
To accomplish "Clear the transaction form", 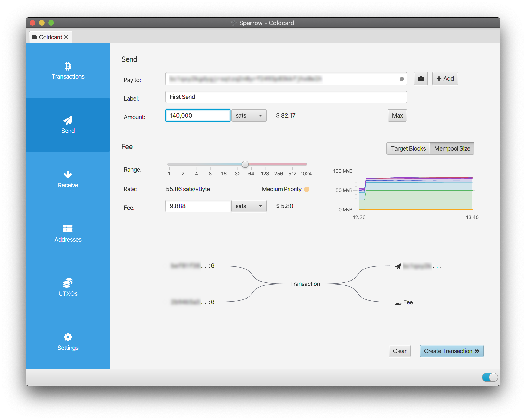I will coord(399,351).
